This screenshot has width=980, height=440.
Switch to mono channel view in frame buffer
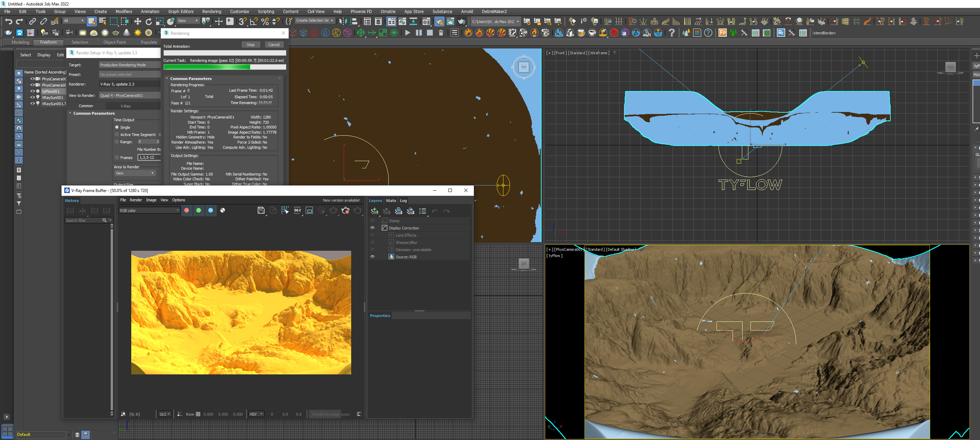coord(223,210)
